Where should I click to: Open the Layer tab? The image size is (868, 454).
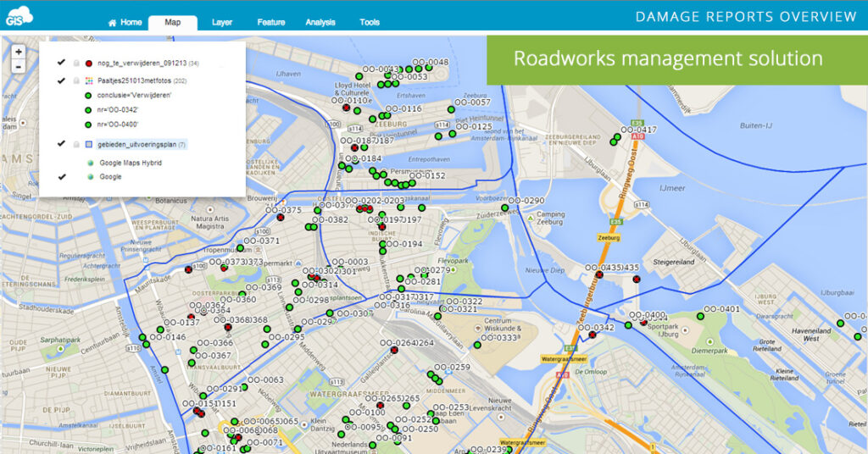(221, 23)
